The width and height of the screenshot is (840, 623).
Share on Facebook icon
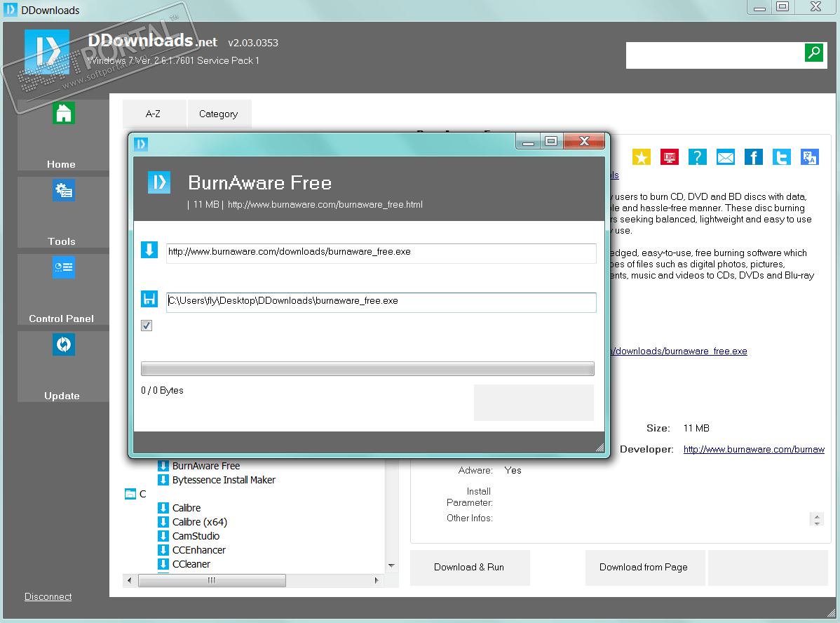(754, 157)
